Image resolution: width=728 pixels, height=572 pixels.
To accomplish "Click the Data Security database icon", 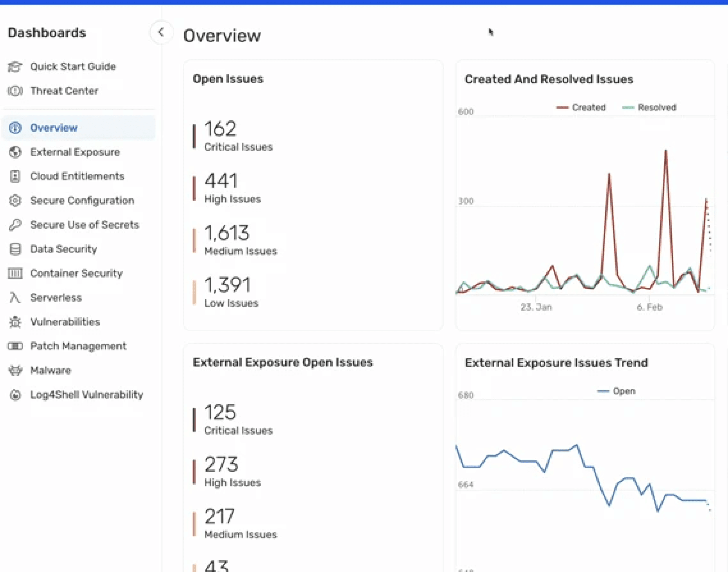I will pos(15,249).
